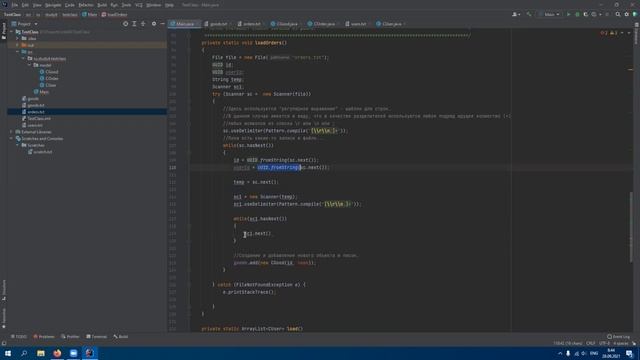Viewport: 640px width, 360px height.
Task: Open Firefox from the taskbar
Action: pos(57,353)
